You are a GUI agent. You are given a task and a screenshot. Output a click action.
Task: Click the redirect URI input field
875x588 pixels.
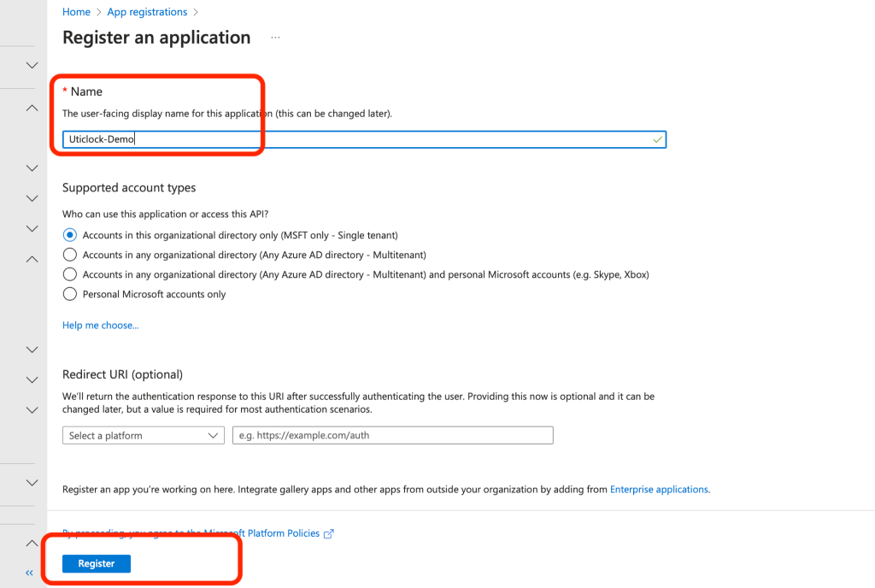(x=393, y=435)
